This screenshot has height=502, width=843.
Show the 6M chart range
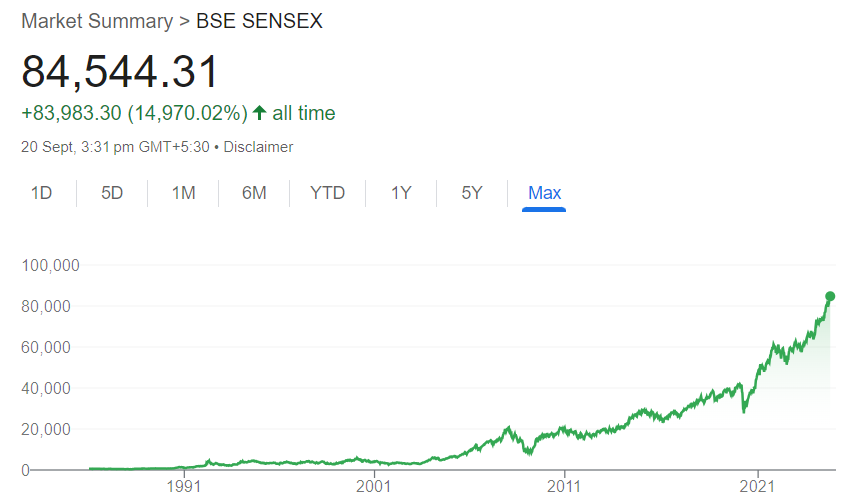point(254,193)
